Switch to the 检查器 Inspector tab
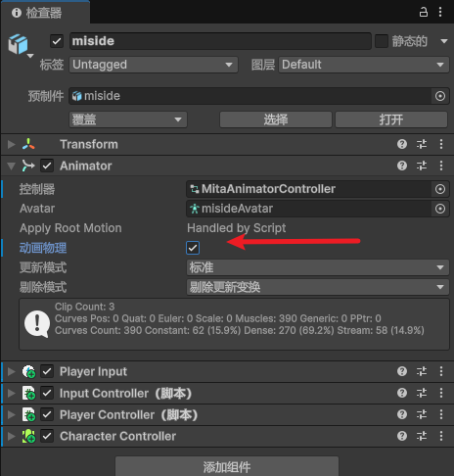Screen dimensions: 454x476 45,13
